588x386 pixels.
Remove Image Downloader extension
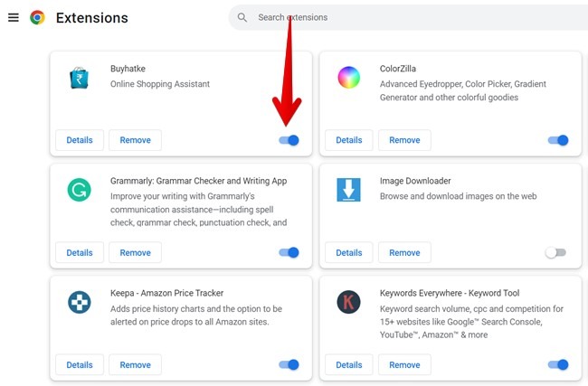coord(404,252)
